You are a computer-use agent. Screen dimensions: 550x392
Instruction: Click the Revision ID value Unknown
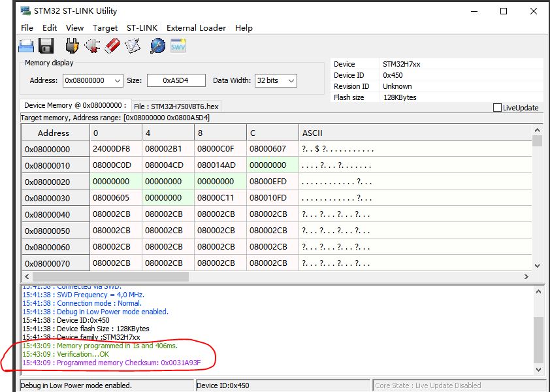coord(397,86)
